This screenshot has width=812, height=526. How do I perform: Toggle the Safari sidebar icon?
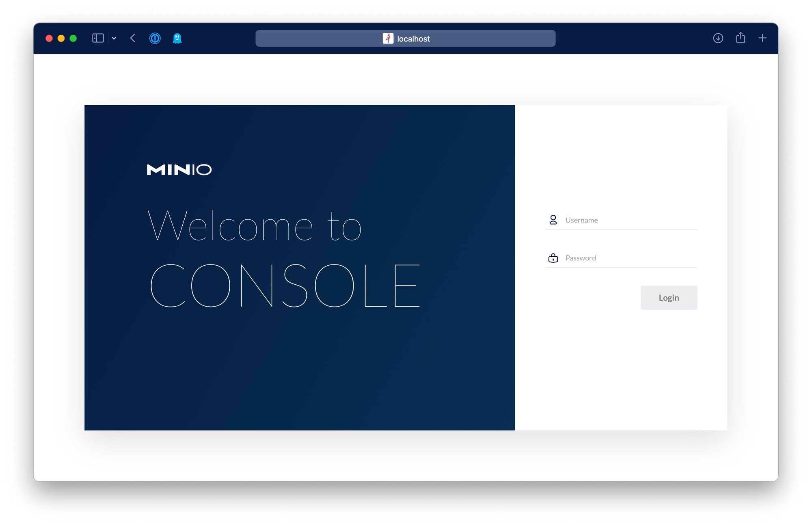pos(98,38)
